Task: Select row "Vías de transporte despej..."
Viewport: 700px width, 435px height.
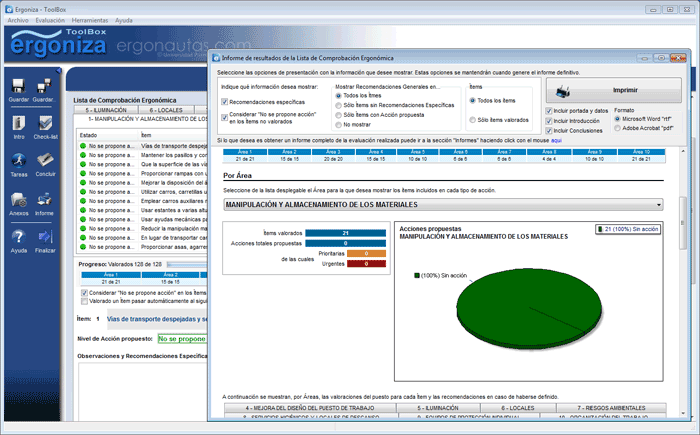Action: 142,146
